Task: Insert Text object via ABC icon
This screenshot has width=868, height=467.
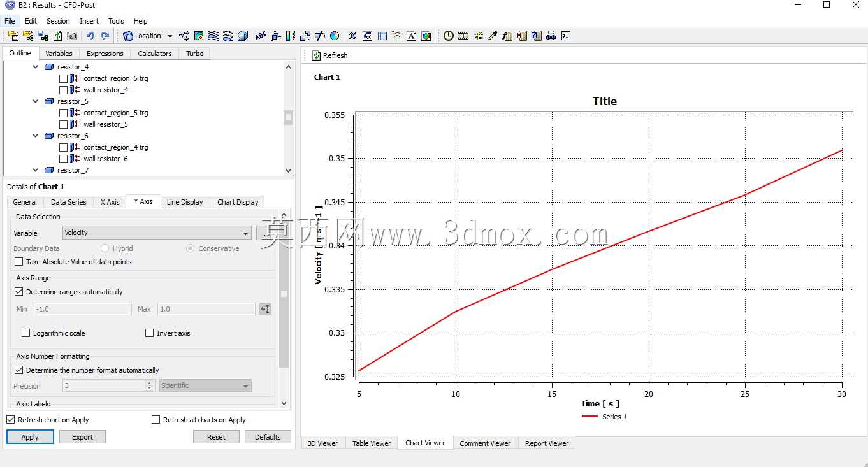Action: pyautogui.click(x=261, y=36)
